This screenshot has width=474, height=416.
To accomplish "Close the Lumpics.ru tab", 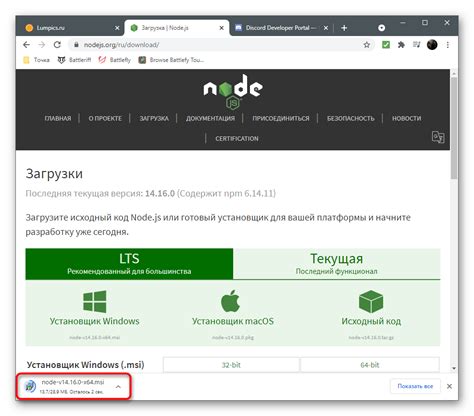I will click(117, 28).
